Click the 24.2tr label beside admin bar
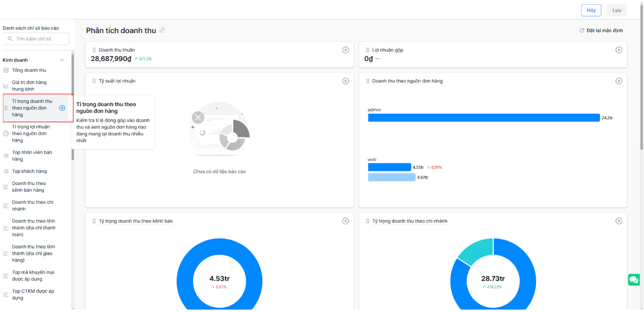Screen dimensions: 644x312 click(x=607, y=118)
